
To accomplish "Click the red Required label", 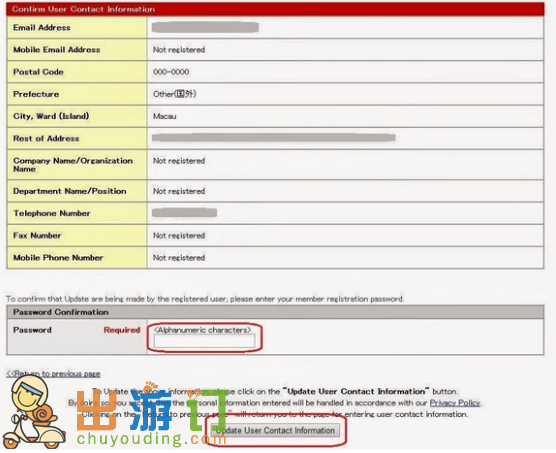I will (x=122, y=330).
